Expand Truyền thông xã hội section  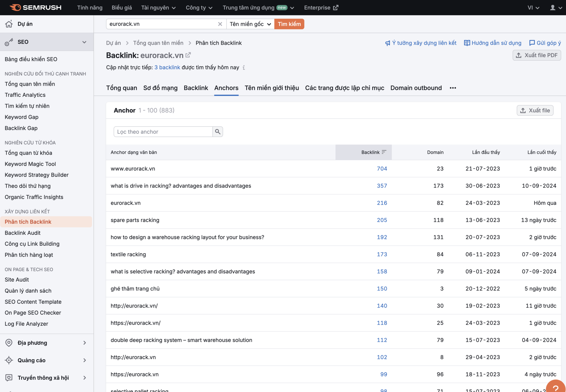(85, 378)
